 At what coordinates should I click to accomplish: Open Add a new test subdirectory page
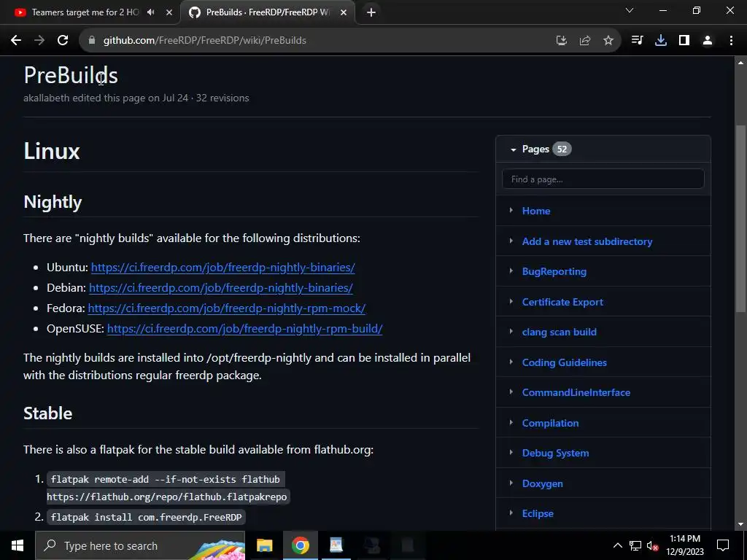587,241
